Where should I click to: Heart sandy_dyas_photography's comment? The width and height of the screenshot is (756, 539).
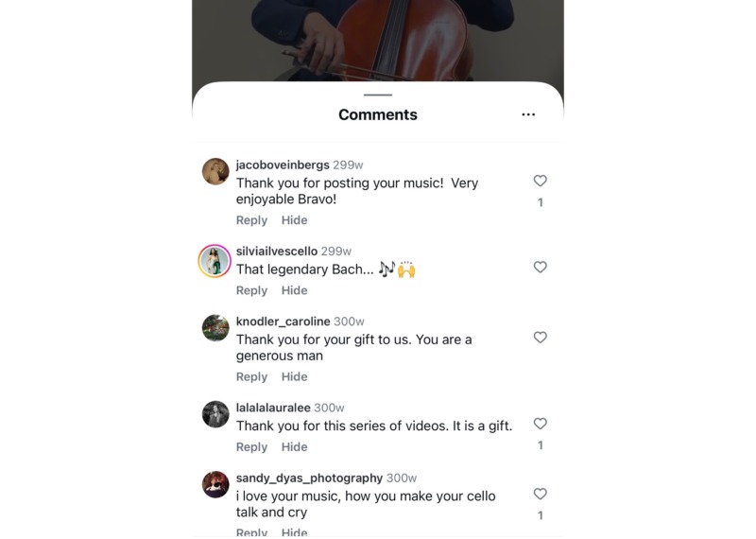point(541,494)
